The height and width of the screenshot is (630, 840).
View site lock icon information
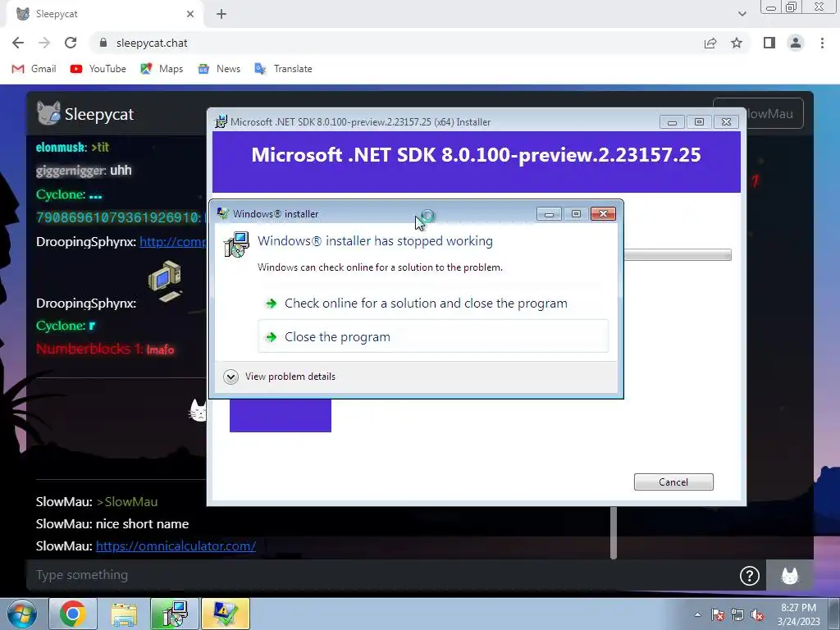[103, 43]
